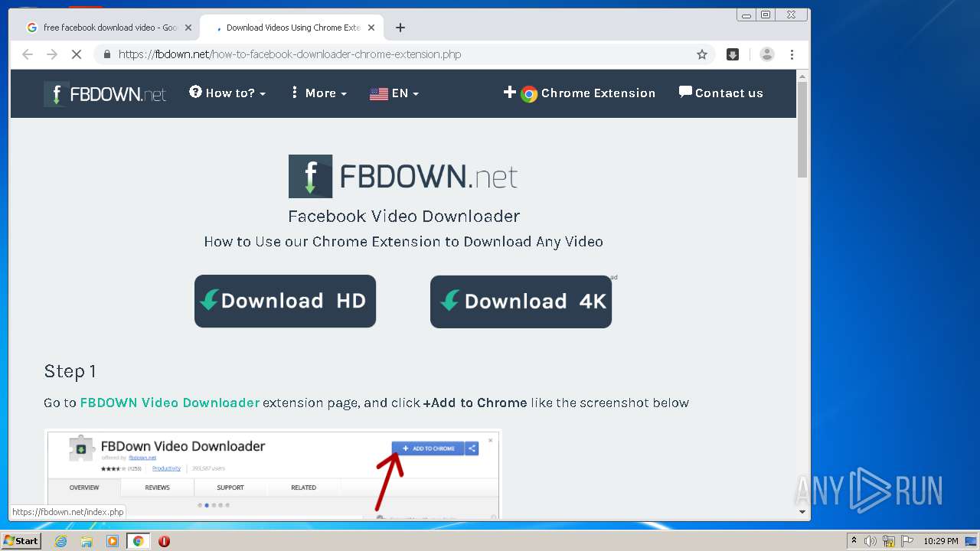Click the Download HD button
Screen dimensions: 980x551
[x=285, y=302]
